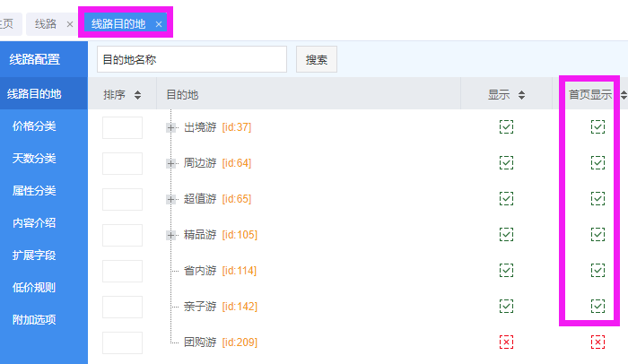The height and width of the screenshot is (364, 628).
Task: Expand the 精品游 tree node
Action: [x=170, y=235]
